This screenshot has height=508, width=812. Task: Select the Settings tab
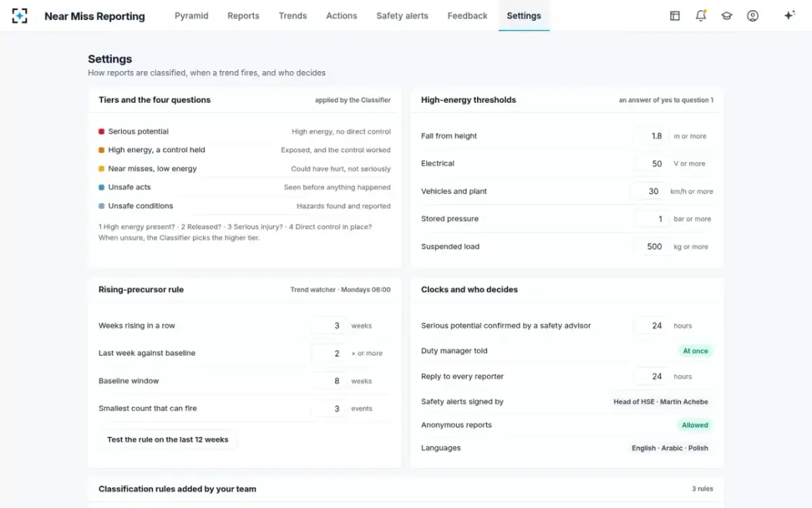pos(524,16)
